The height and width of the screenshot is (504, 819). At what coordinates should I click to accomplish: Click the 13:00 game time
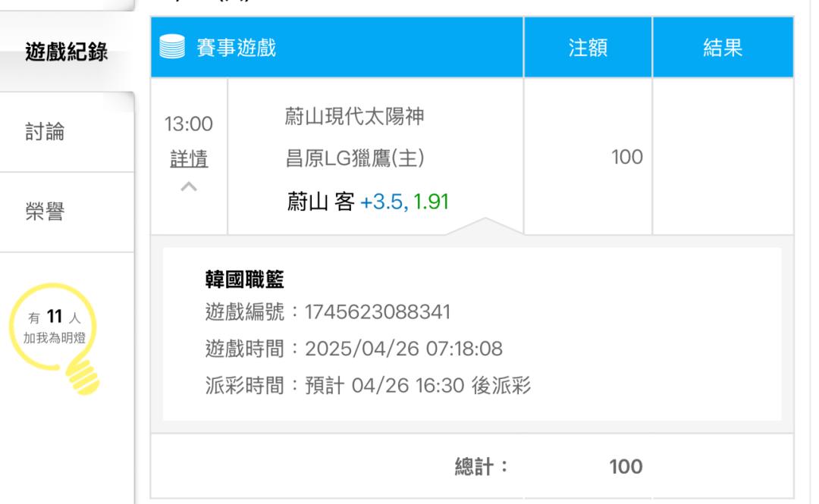tap(189, 124)
